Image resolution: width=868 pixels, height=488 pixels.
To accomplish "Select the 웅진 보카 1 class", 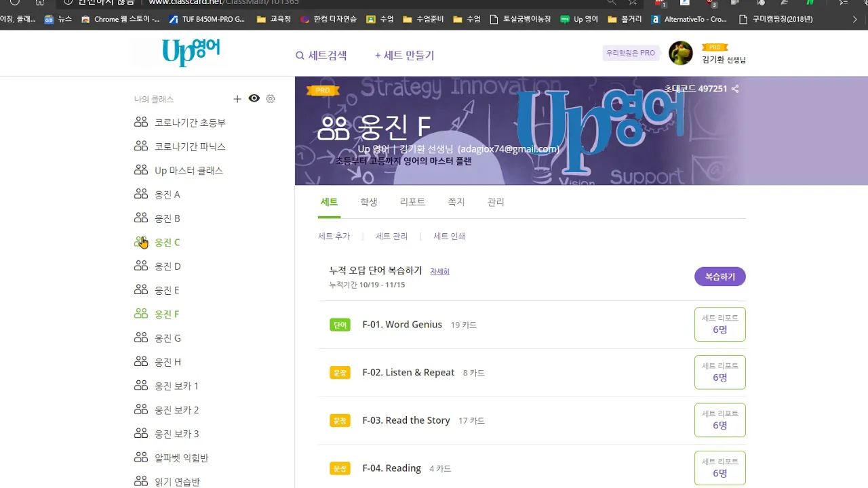I will (x=167, y=386).
